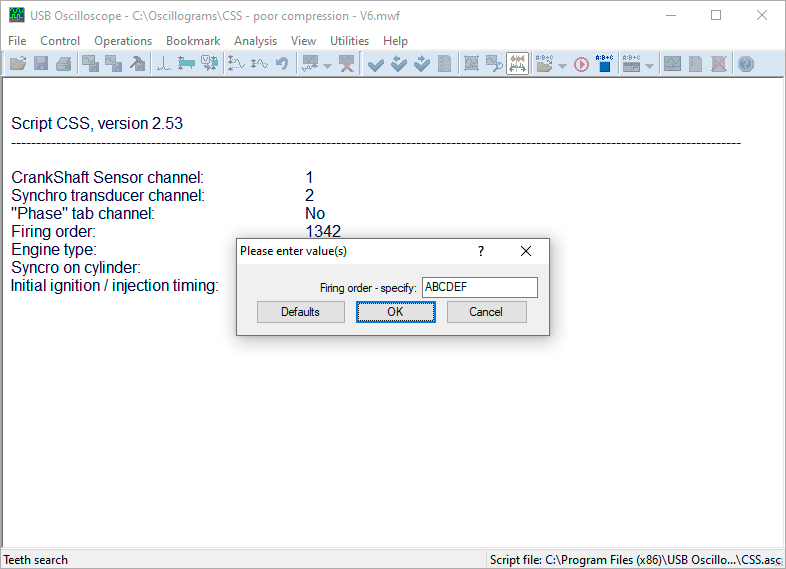The image size is (786, 569).
Task: Click the expand waveform vertically icon
Action: coord(236,64)
